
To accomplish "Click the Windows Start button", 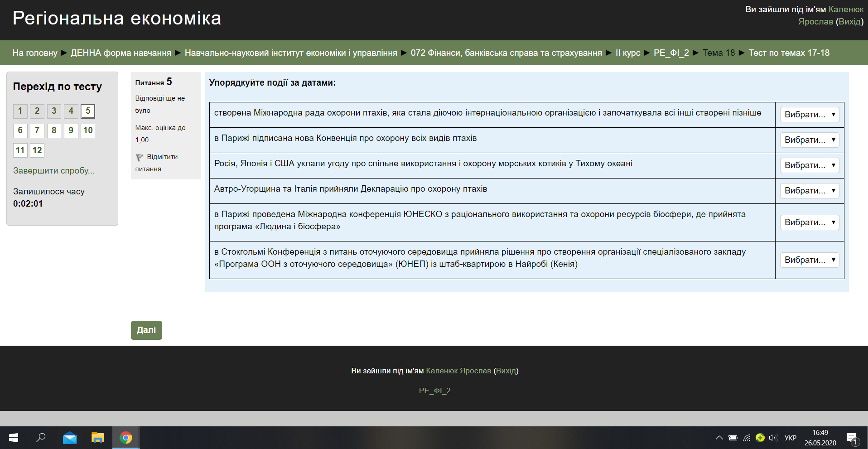I will click(x=13, y=437).
